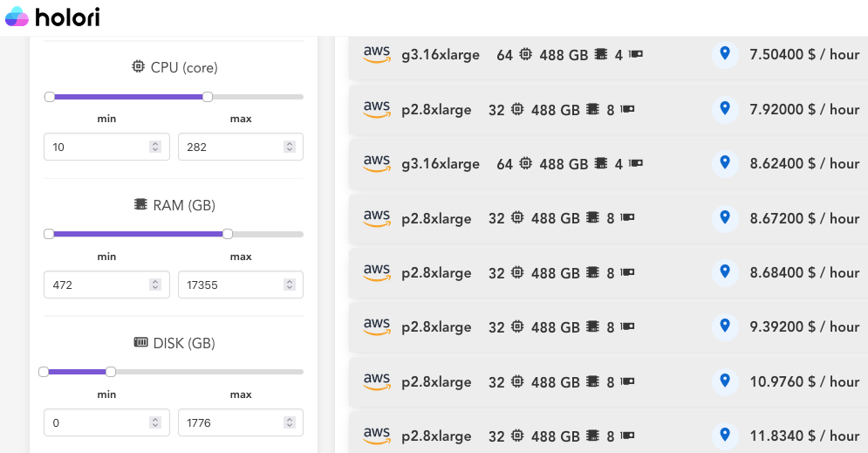Click AWS logo on 8.67200 $ row
The width and height of the screenshot is (868, 453).
(x=377, y=218)
